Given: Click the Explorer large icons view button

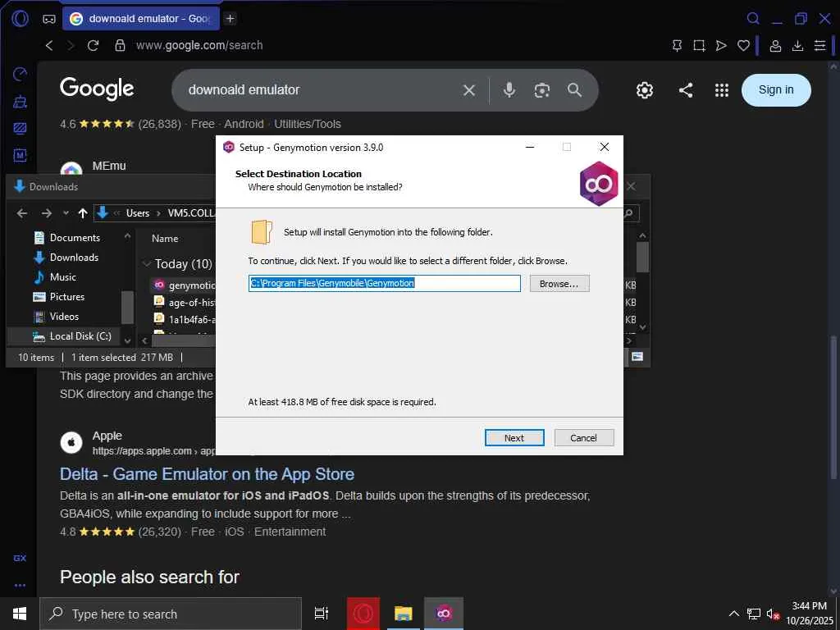Looking at the screenshot, I should click(x=637, y=357).
